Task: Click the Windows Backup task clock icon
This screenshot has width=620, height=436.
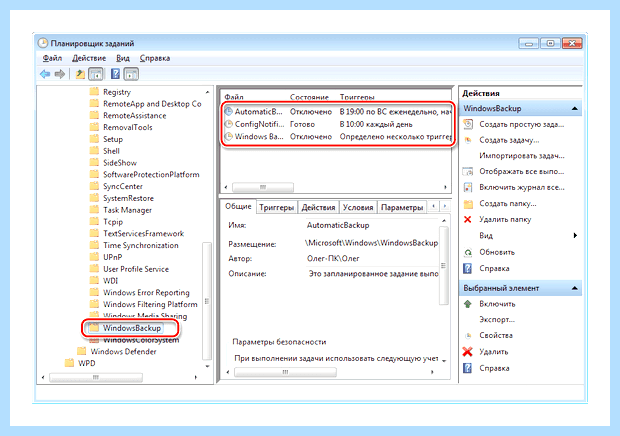Action: pos(229,136)
